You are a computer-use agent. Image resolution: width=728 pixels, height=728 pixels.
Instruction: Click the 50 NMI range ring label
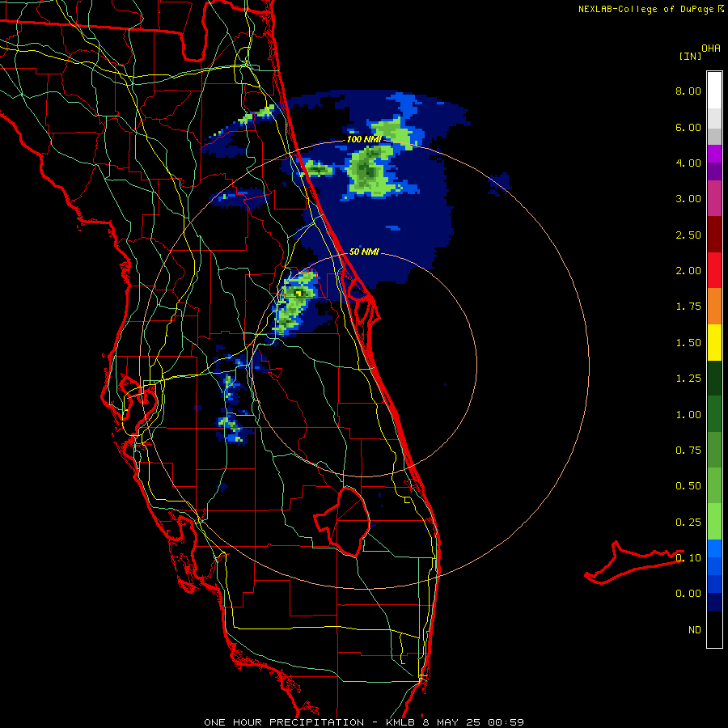click(364, 252)
